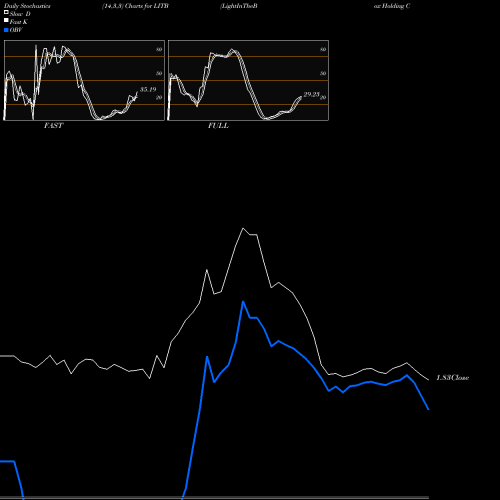Open the FAST stochastic chart panel
The image size is (500, 500).
(84, 80)
